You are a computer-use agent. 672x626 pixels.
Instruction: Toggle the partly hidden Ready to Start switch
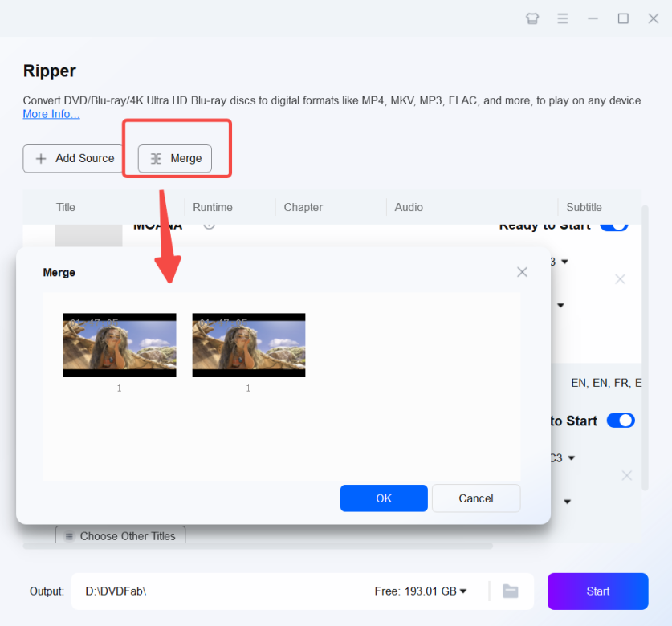[614, 226]
